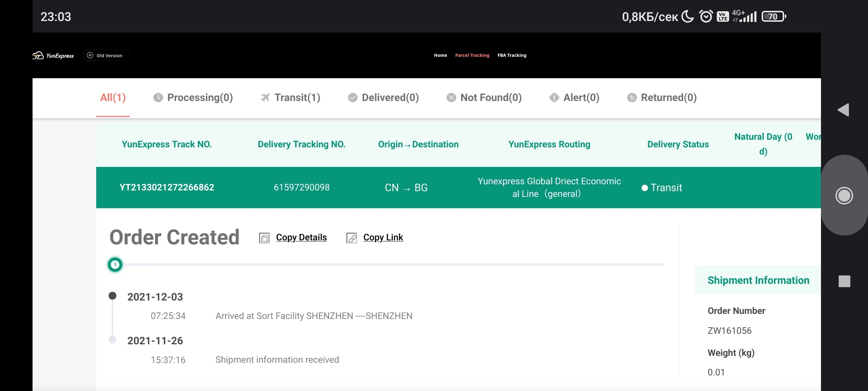868x391 pixels.
Task: Click the Copy Link chain icon
Action: [x=352, y=238]
